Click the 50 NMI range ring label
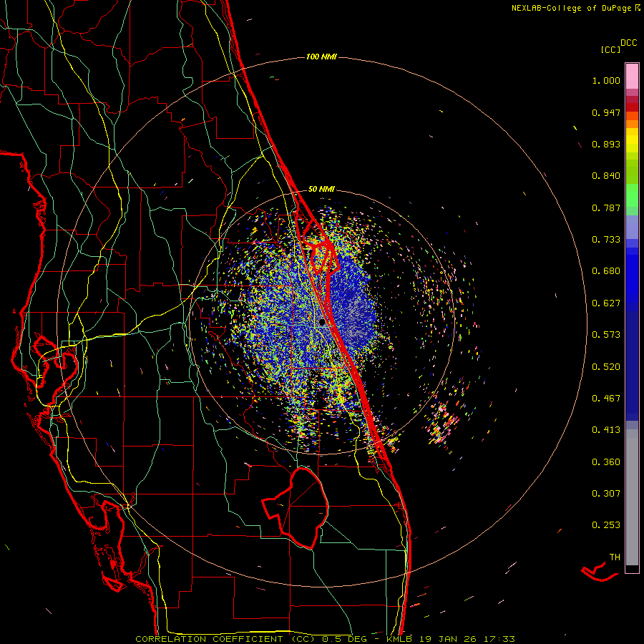The height and width of the screenshot is (644, 644). pyautogui.click(x=321, y=189)
